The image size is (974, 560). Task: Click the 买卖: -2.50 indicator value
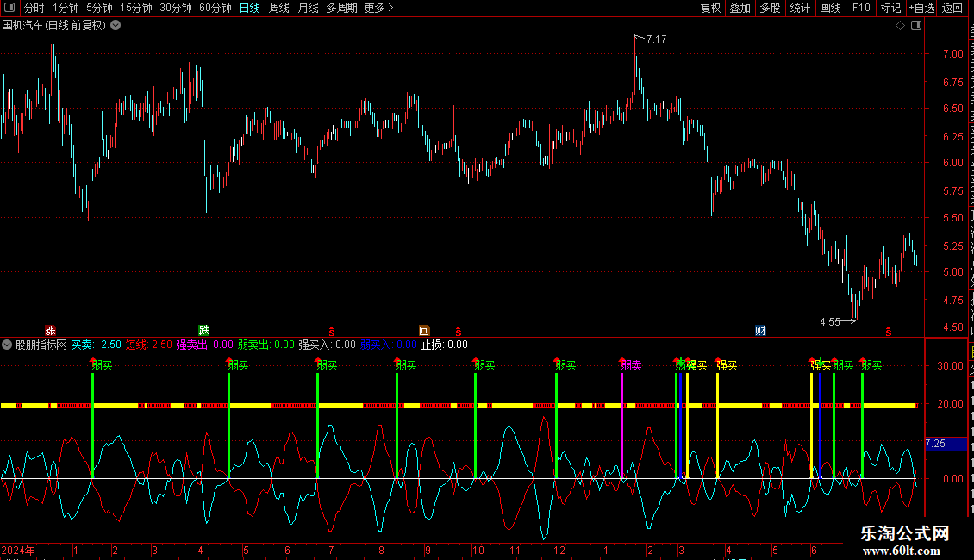[x=97, y=345]
